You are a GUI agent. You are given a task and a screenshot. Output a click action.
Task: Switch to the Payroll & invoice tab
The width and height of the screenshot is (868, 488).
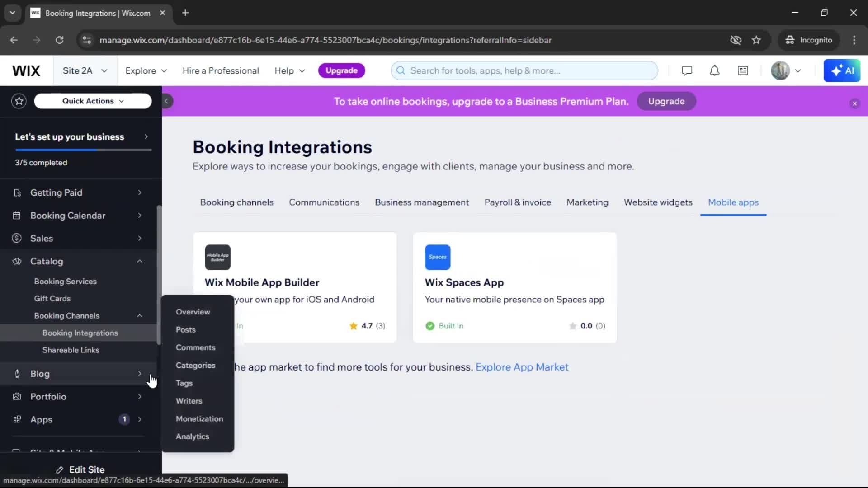pyautogui.click(x=518, y=202)
